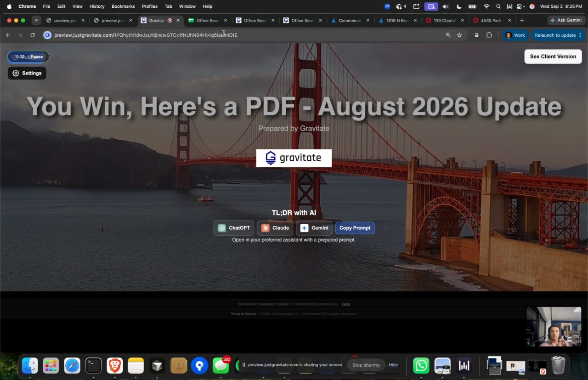588x380 pixels.
Task: Open the screen sharing status icon in the menu bar
Action: (431, 6)
